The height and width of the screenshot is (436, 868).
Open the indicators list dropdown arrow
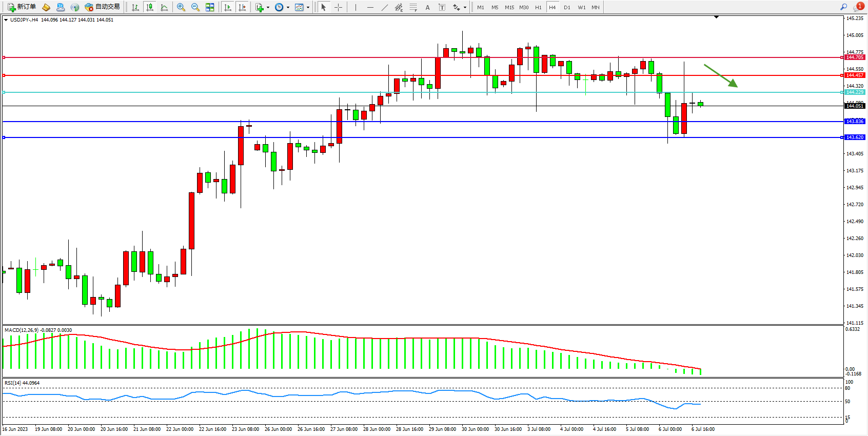click(x=268, y=7)
